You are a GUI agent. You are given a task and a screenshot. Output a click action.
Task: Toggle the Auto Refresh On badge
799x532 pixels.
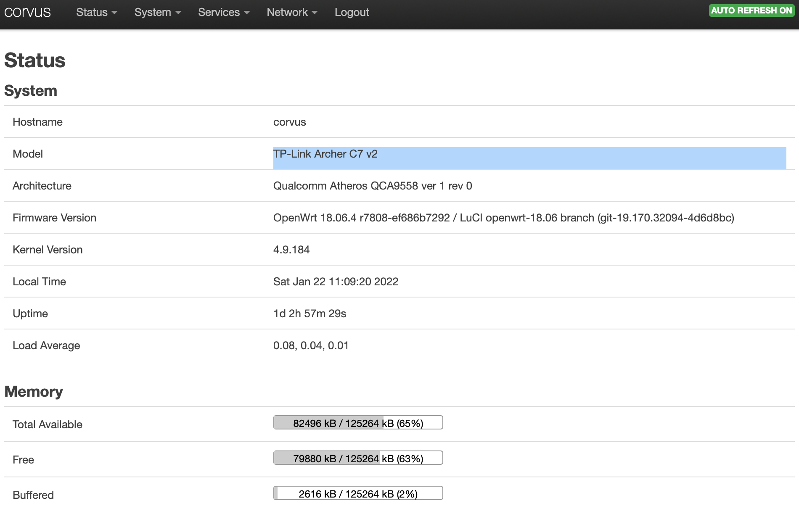(x=751, y=11)
